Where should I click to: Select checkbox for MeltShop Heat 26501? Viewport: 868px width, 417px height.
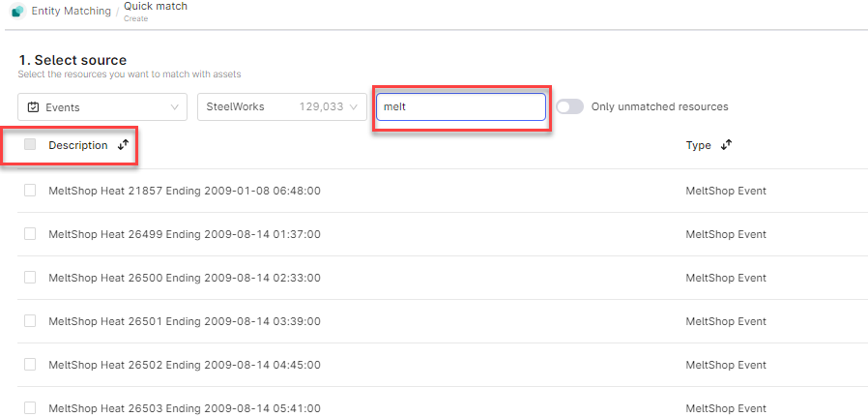(30, 320)
